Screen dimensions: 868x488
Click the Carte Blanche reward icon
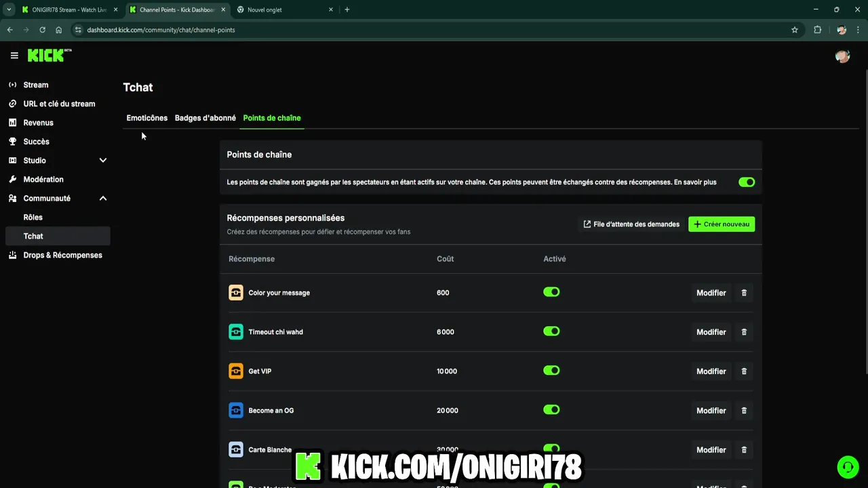pos(236,450)
